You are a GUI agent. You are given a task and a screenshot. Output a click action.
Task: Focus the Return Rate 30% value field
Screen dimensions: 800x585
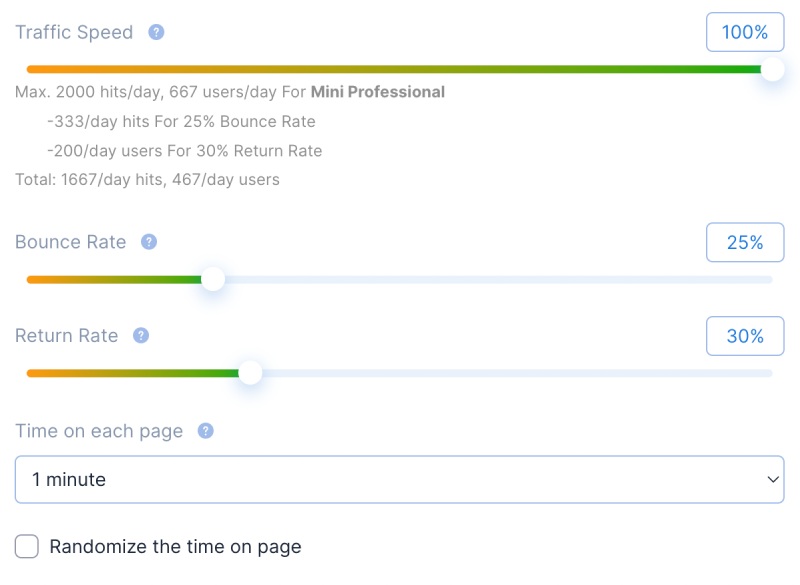point(745,336)
